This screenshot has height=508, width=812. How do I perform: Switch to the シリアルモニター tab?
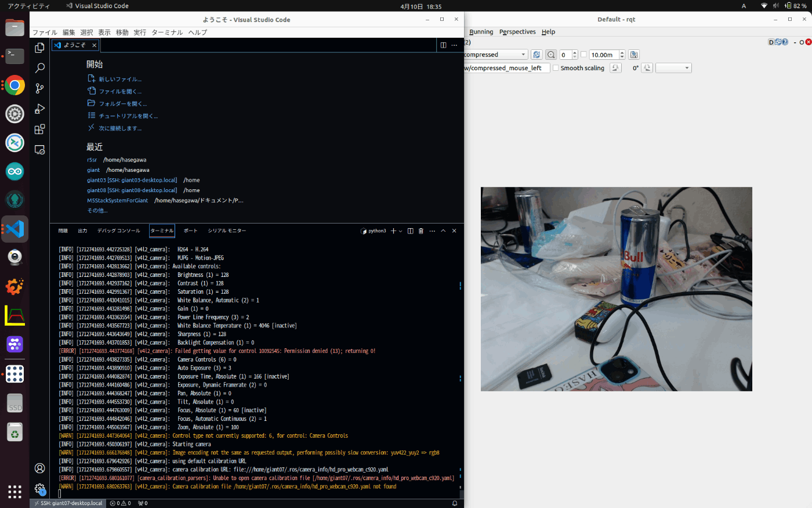click(226, 230)
